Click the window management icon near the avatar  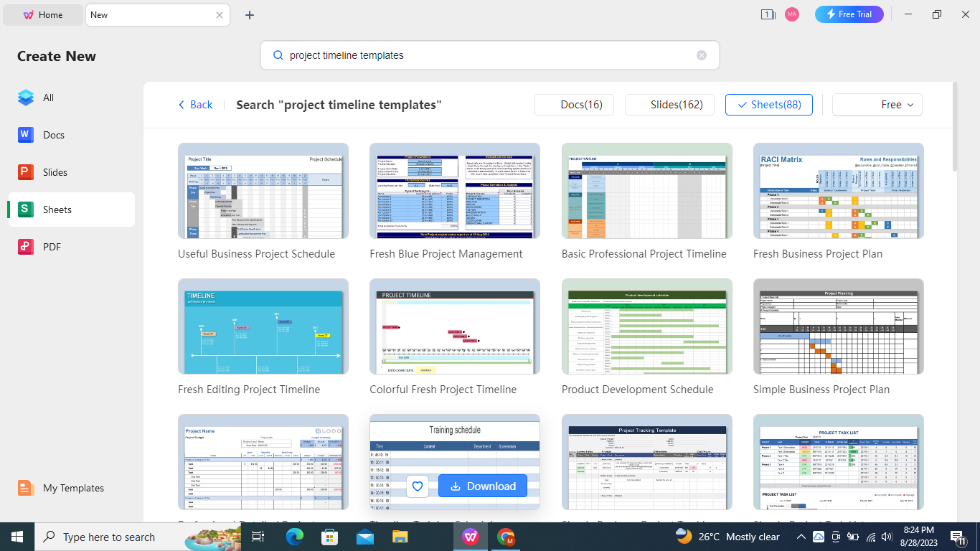point(768,14)
